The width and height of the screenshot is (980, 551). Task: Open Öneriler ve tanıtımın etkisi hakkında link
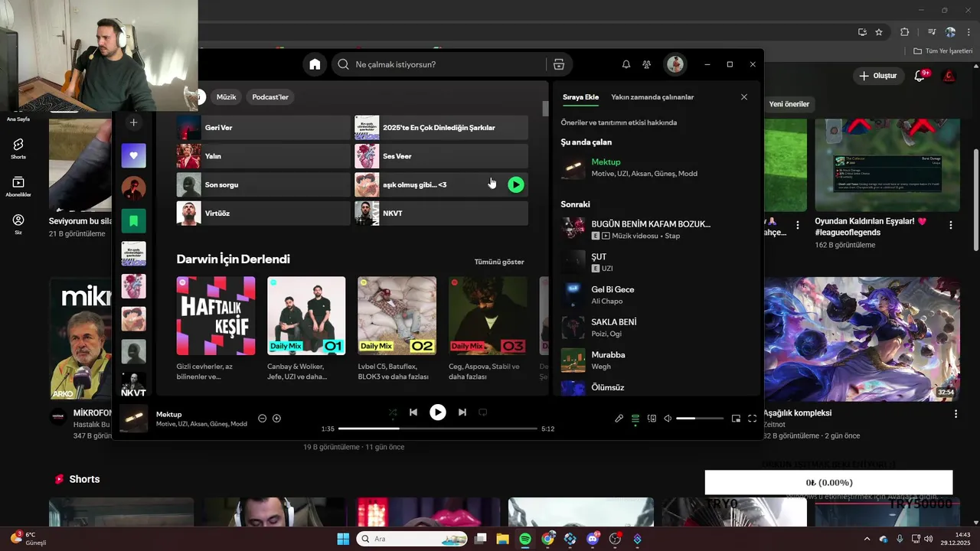point(619,122)
